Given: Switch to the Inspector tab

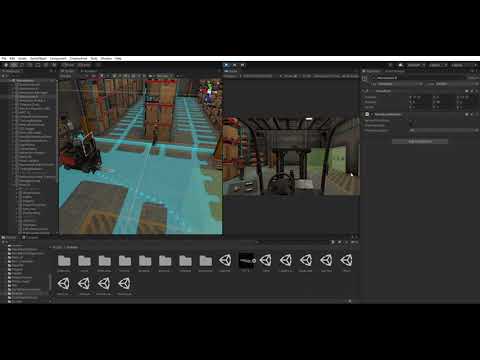Looking at the screenshot, I should (x=372, y=71).
